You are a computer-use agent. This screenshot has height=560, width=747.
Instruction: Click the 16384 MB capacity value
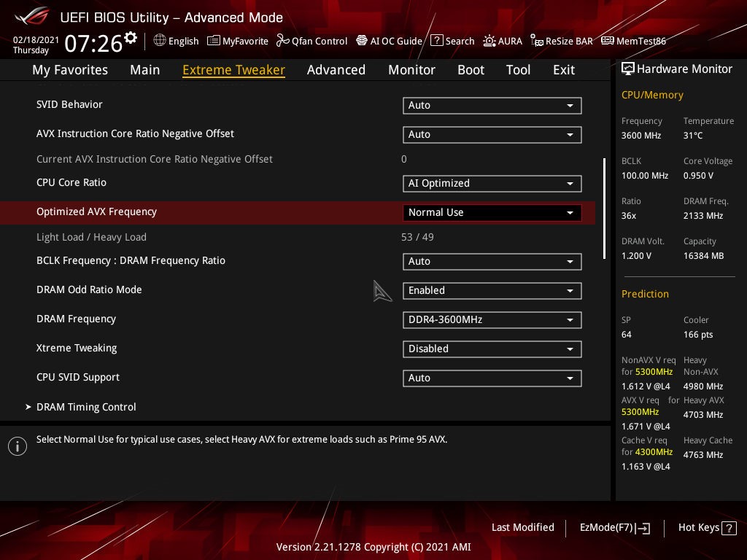(x=704, y=256)
